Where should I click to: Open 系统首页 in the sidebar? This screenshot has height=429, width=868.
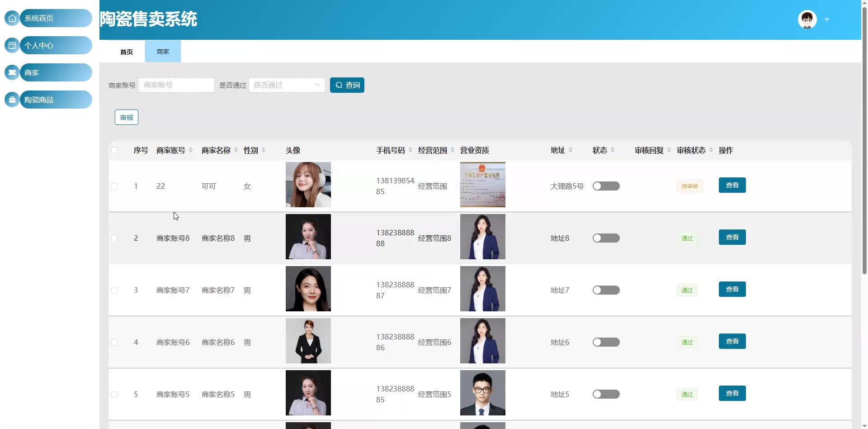(56, 18)
